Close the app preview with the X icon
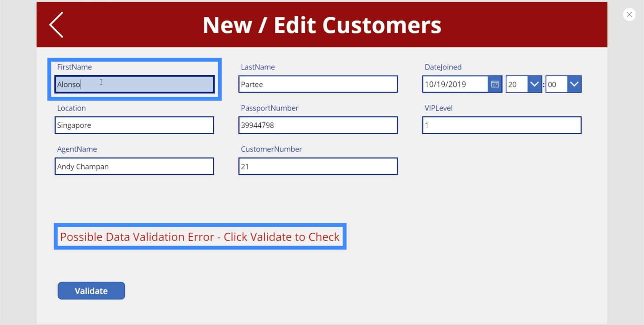 click(x=629, y=15)
